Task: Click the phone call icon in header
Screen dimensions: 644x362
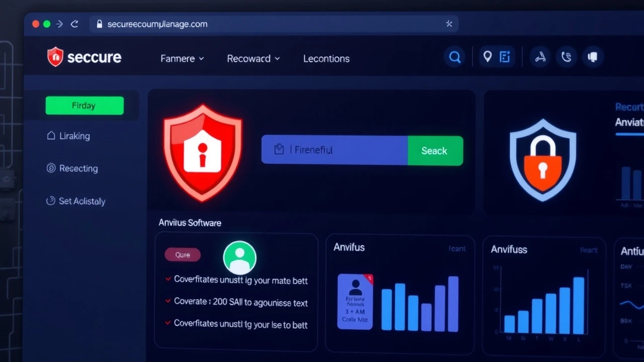Action: point(567,57)
